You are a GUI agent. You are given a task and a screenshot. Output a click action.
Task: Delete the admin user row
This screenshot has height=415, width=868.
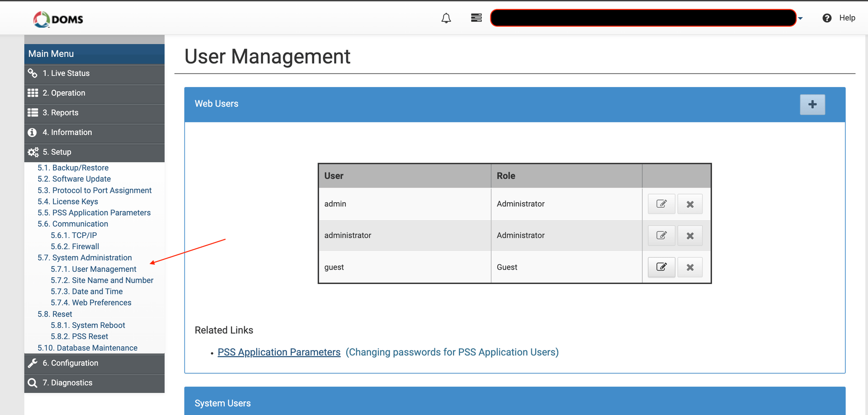690,204
